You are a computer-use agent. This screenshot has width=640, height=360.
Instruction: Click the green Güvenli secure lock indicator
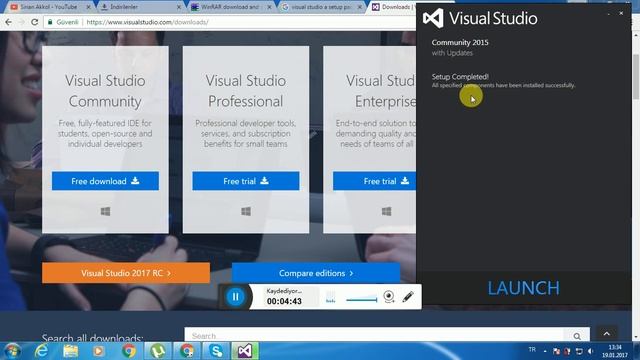coord(63,22)
